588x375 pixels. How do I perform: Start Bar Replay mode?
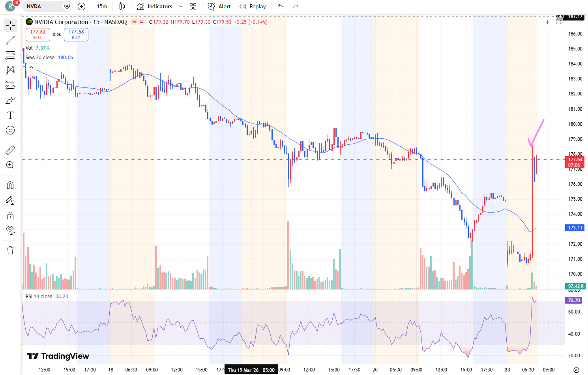click(x=253, y=6)
